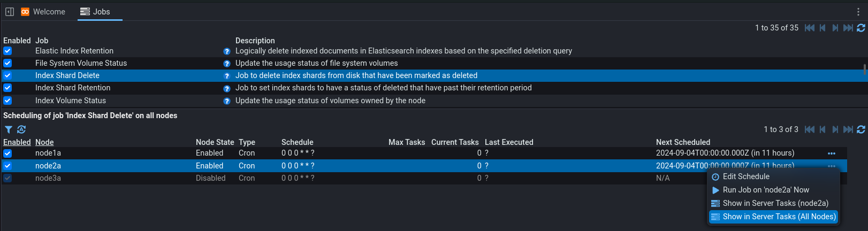Click help icon for Elastic Index Retention

coord(226,51)
